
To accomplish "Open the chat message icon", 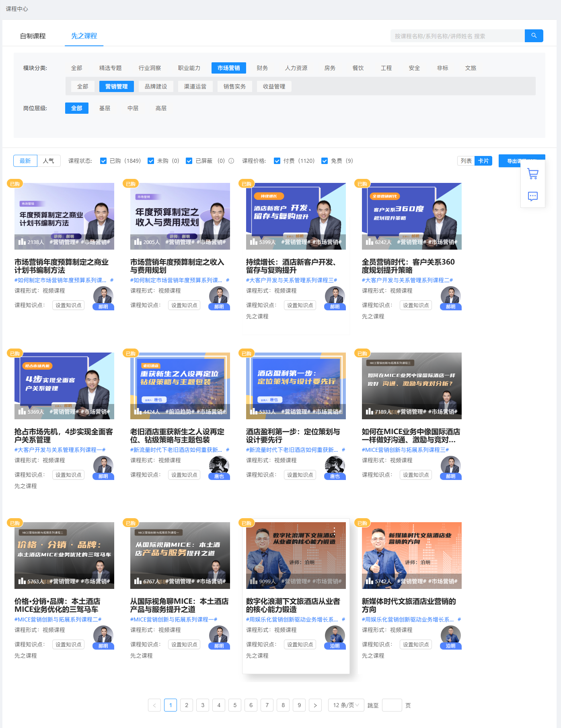I will (x=533, y=196).
